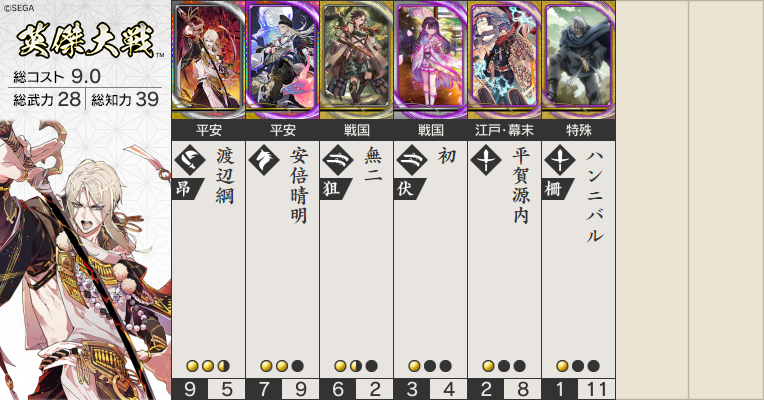Click the gun unit icon beside 無二
Image resolution: width=764 pixels, height=400 pixels.
pos(338,160)
